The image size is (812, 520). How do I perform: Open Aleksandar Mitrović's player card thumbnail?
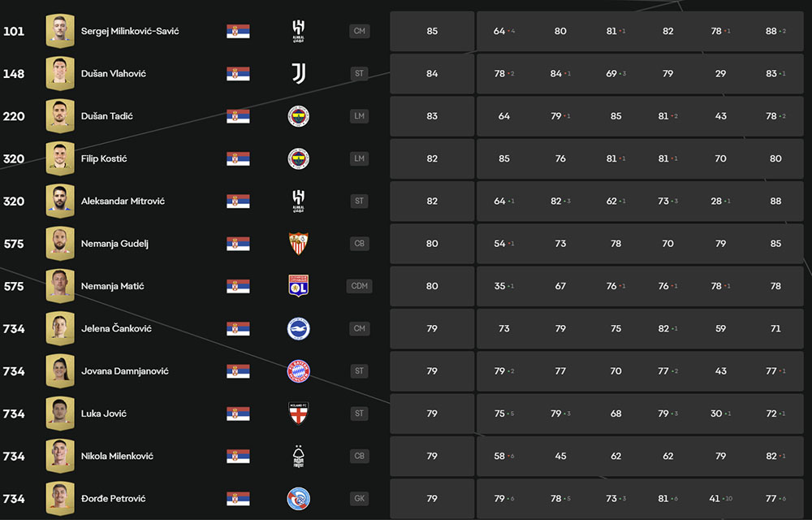(x=60, y=201)
